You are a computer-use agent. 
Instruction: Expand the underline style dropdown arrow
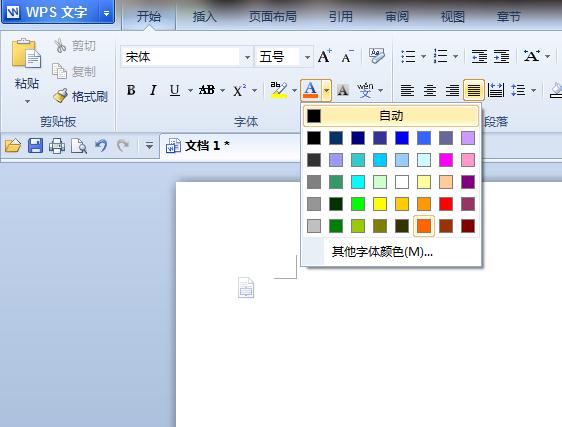[x=190, y=90]
